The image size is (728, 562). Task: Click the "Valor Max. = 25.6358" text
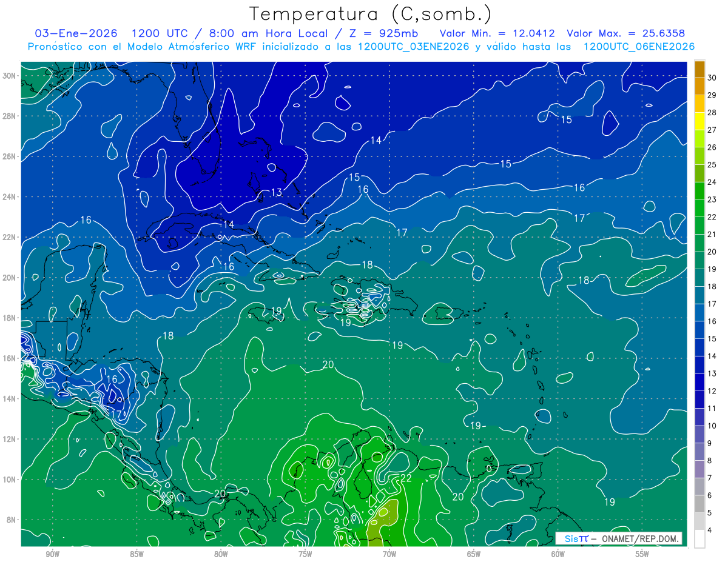pos(625,33)
